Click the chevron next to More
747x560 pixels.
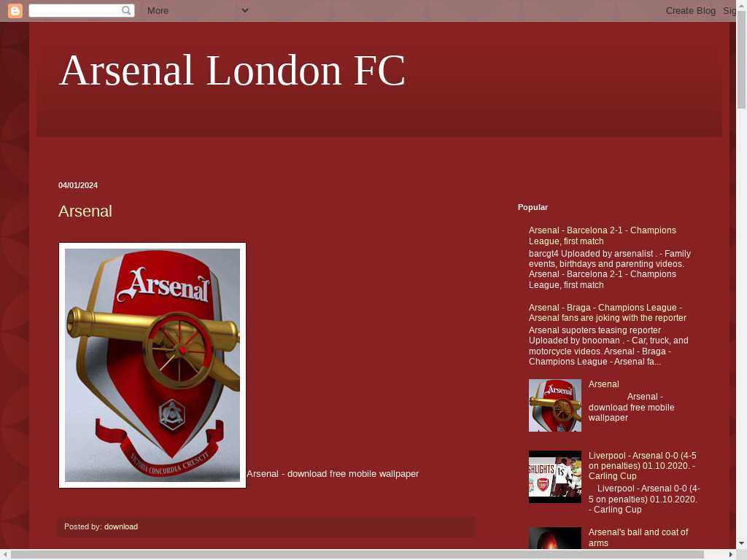[x=245, y=10]
